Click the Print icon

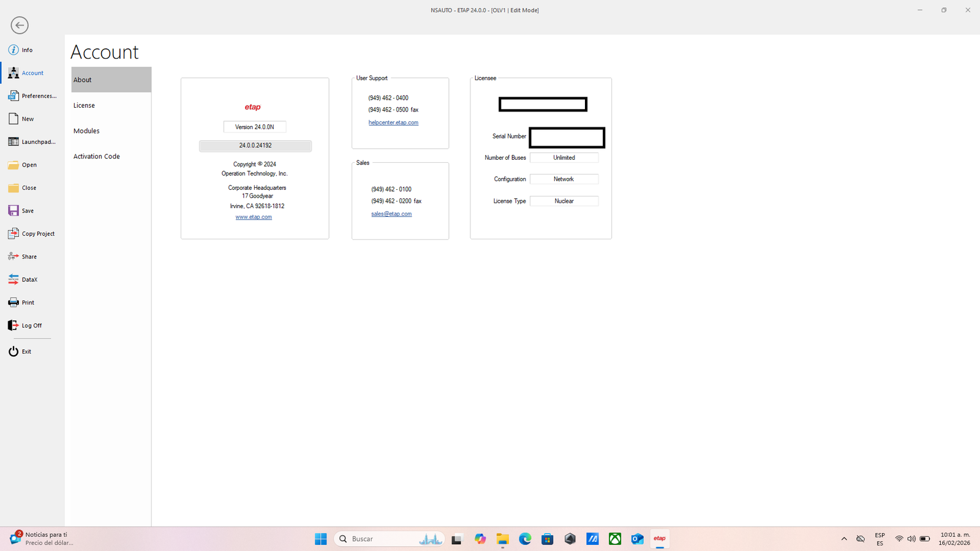[13, 302]
